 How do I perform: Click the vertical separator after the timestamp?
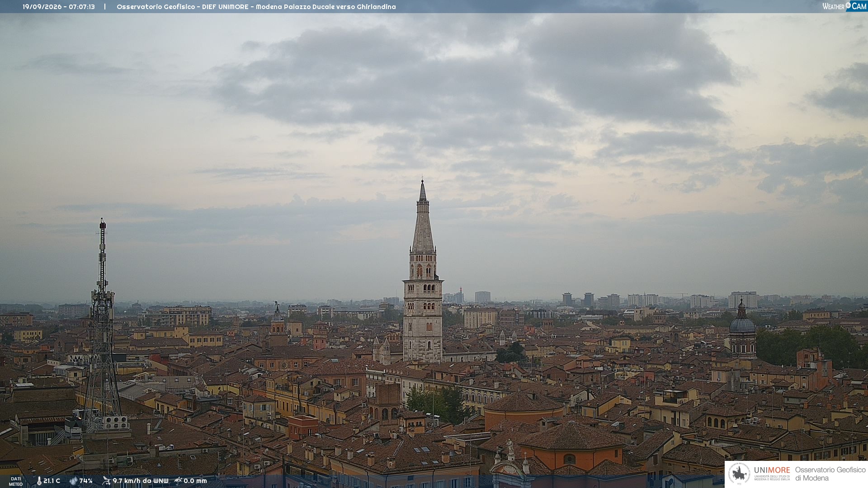(105, 7)
